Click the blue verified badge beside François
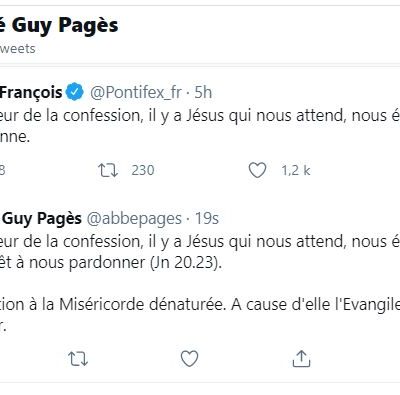This screenshot has height=395, width=400. pyautogui.click(x=75, y=92)
